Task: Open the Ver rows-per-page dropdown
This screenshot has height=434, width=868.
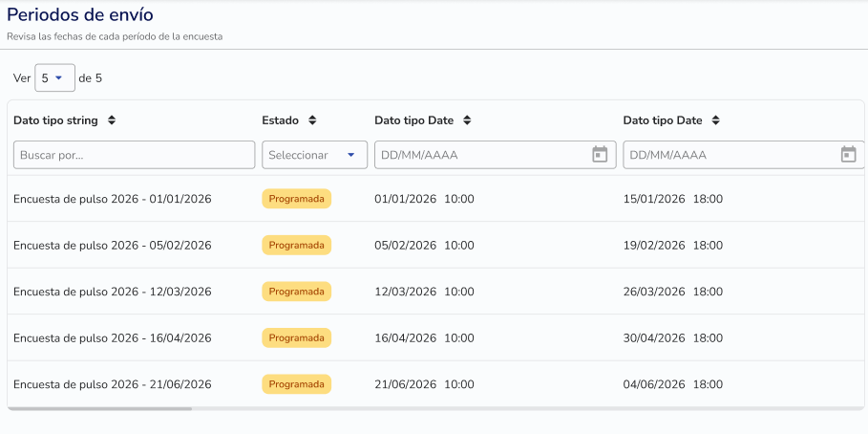Action: (54, 78)
